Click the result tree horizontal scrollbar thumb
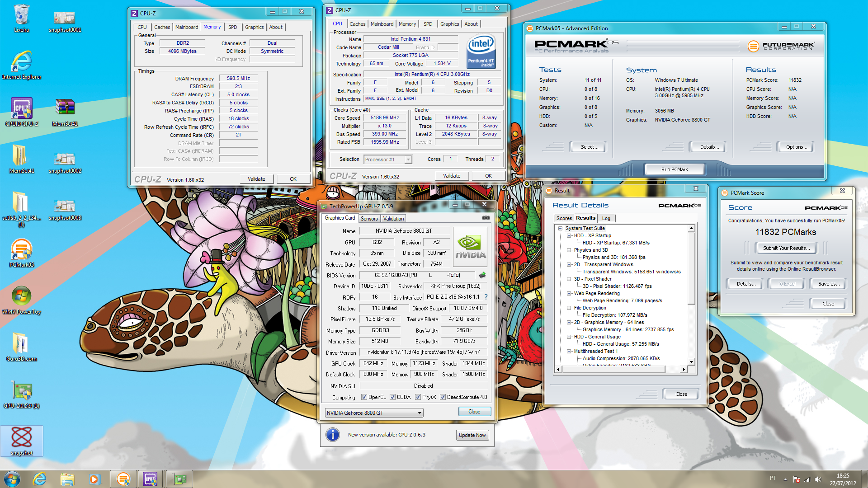The width and height of the screenshot is (868, 488). coord(613,370)
